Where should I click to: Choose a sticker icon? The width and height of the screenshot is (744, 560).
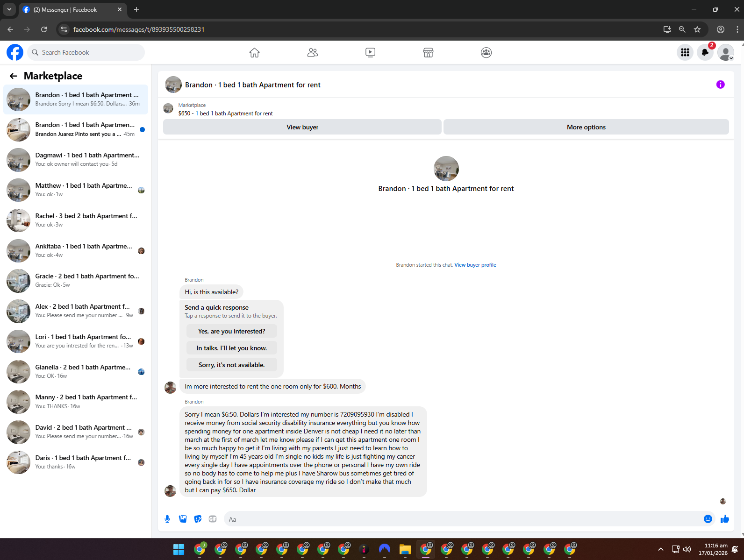tap(198, 519)
